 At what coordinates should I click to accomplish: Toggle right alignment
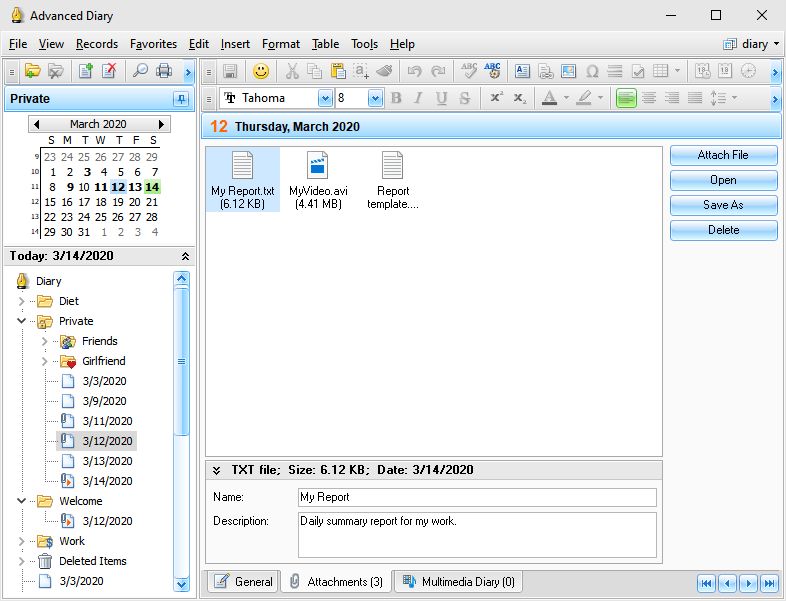tap(672, 98)
